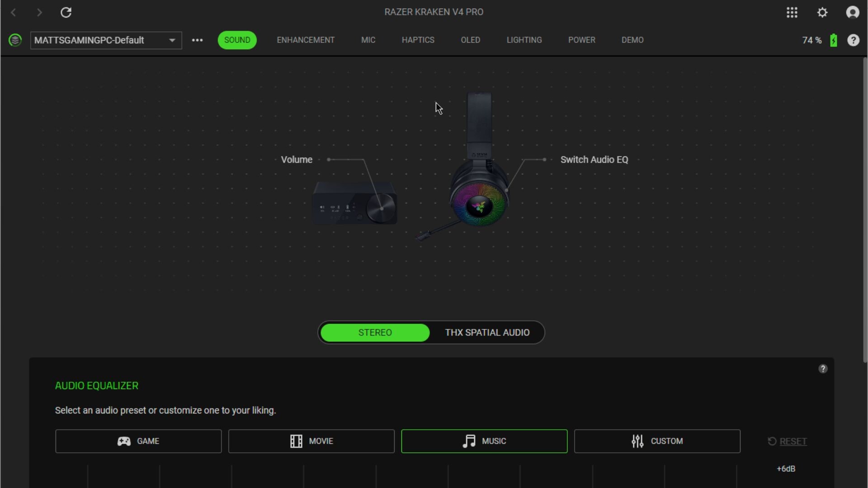Screen dimensions: 868x488
Task: Go to the LIGHTING tab
Action: [524, 40]
